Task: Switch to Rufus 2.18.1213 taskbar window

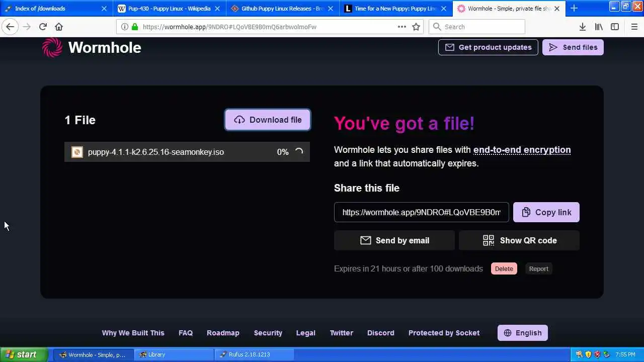Action: point(254,354)
